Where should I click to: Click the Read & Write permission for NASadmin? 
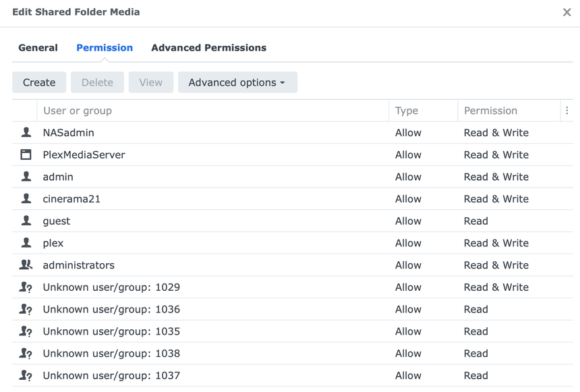496,132
